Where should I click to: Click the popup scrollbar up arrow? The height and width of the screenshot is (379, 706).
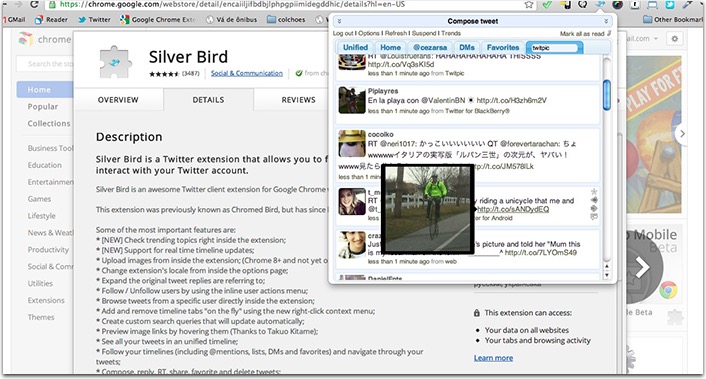coord(606,266)
